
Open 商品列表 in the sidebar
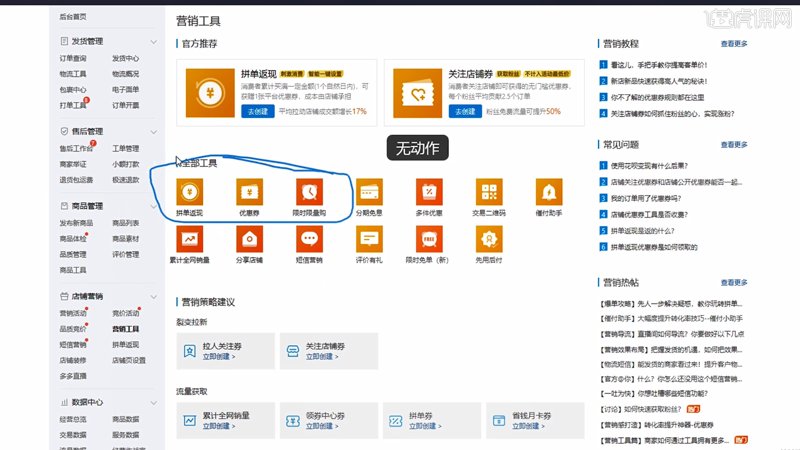pyautogui.click(x=126, y=223)
